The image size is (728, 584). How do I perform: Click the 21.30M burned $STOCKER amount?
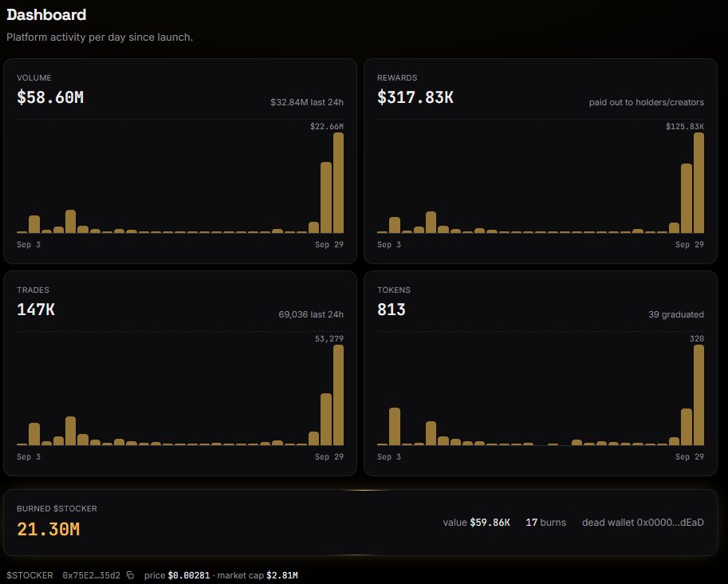(x=49, y=529)
